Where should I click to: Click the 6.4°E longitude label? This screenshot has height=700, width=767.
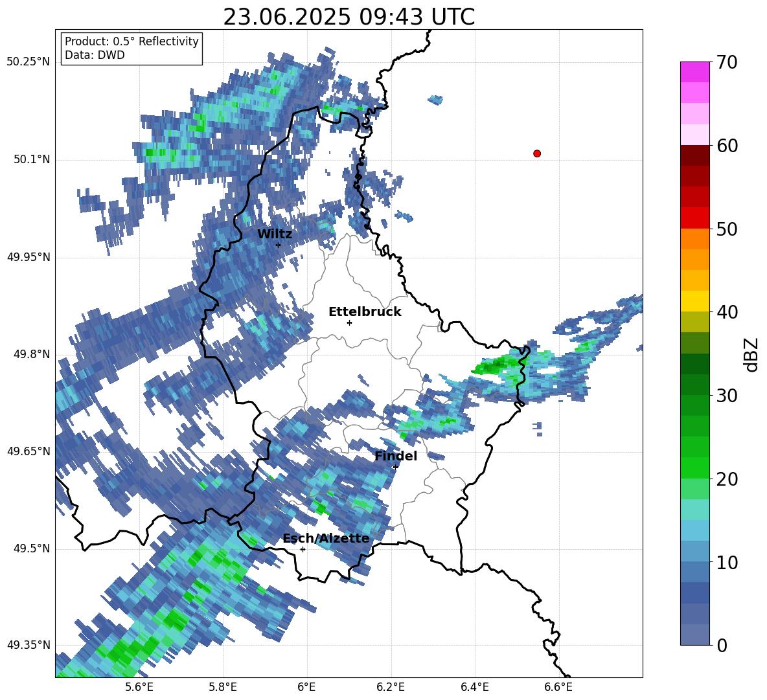click(x=474, y=687)
